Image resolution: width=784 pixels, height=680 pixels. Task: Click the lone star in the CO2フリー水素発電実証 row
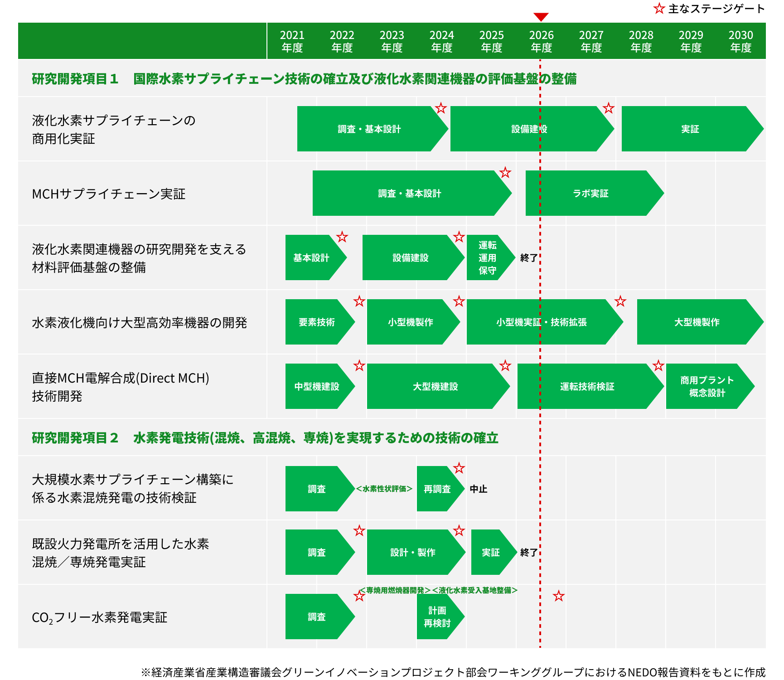coord(559,596)
